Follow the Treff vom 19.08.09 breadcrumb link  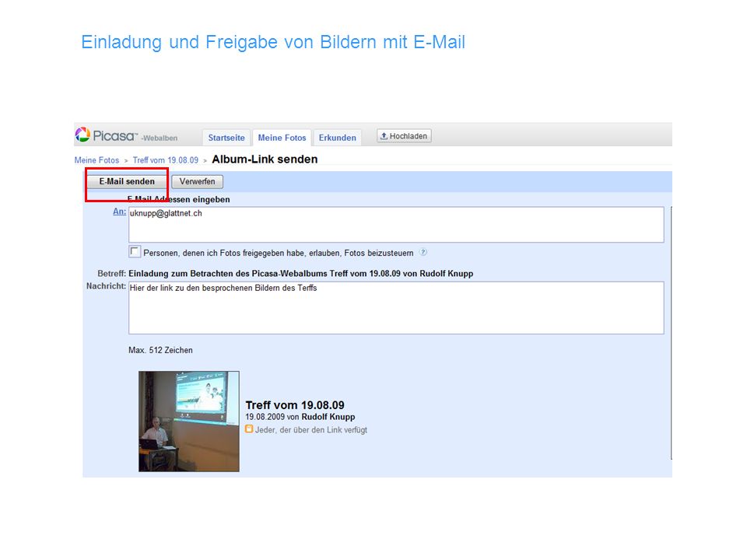(x=165, y=160)
